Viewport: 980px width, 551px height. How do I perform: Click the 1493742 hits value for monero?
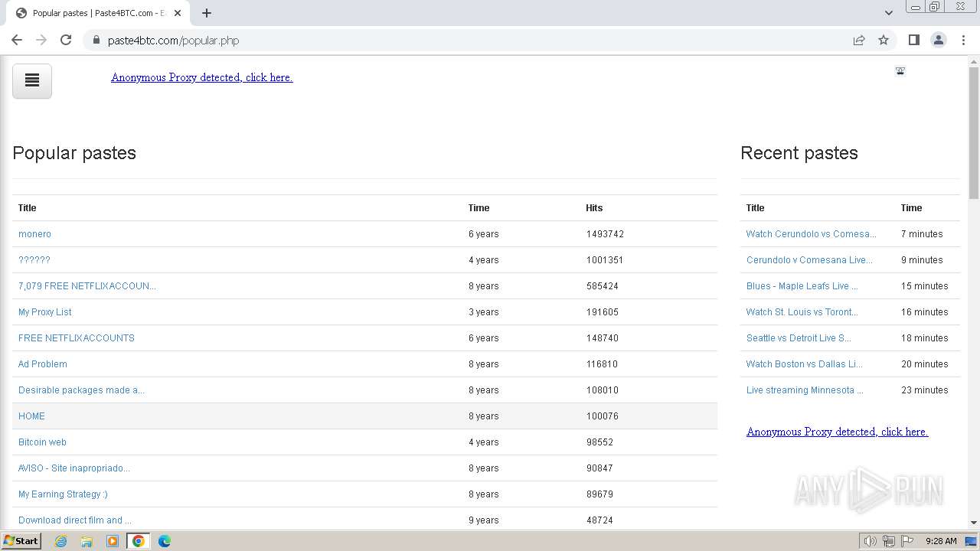(x=605, y=234)
